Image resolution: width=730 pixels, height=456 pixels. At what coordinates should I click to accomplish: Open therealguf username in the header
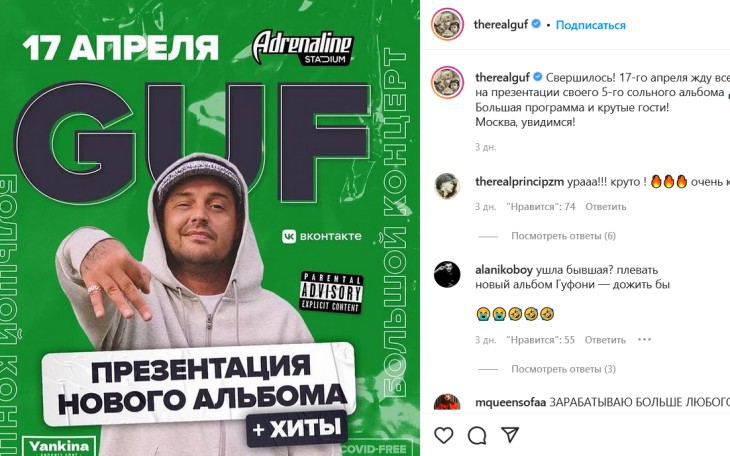(x=500, y=24)
